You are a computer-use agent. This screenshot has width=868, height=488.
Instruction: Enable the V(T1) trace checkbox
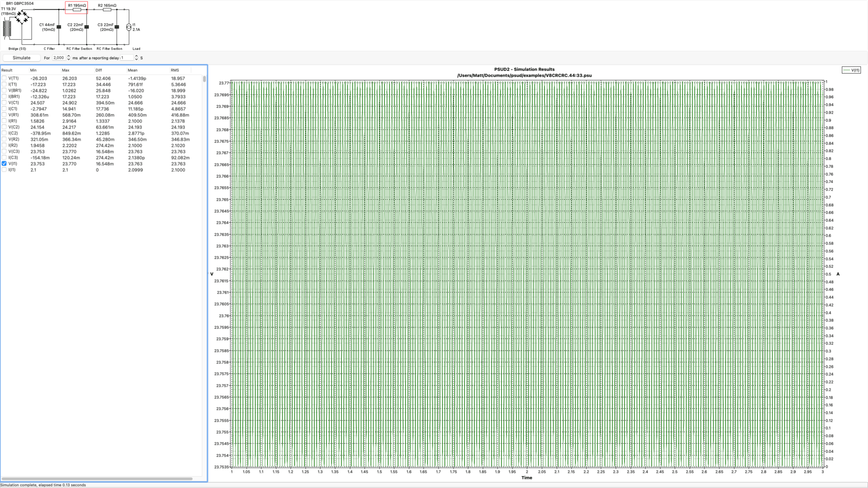click(x=4, y=78)
